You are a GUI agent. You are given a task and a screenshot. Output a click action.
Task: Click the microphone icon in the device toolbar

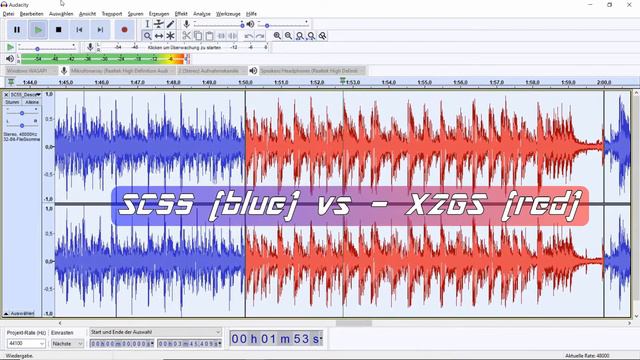coord(64,71)
